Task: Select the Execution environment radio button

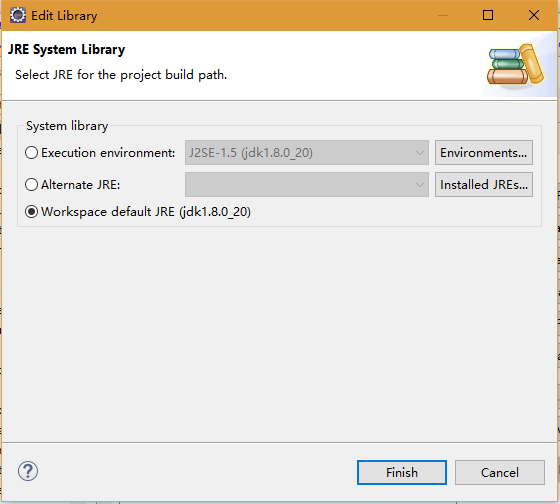Action: [31, 153]
